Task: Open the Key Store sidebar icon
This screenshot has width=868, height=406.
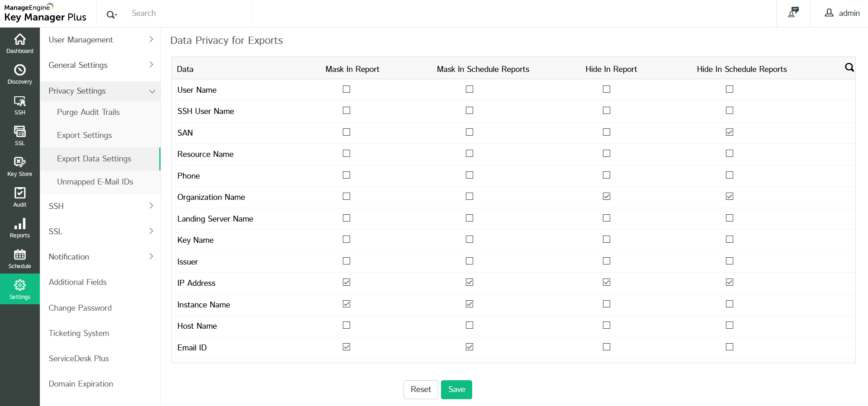Action: tap(20, 163)
